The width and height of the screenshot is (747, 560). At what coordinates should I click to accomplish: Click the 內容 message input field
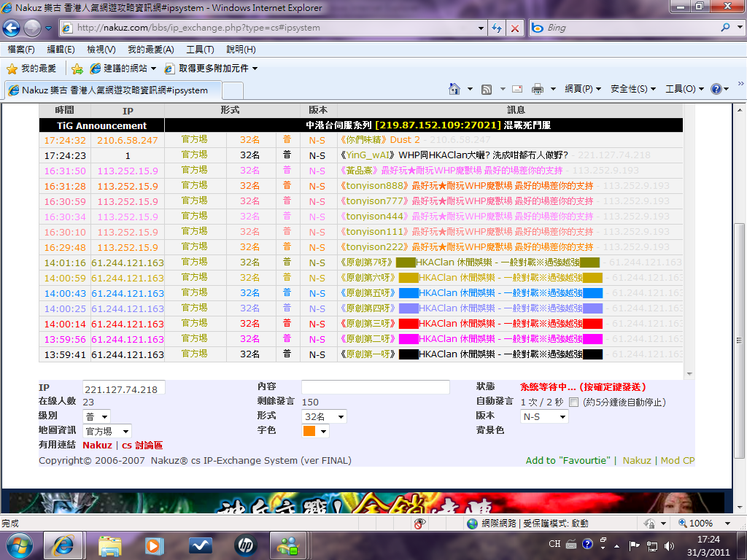(376, 387)
